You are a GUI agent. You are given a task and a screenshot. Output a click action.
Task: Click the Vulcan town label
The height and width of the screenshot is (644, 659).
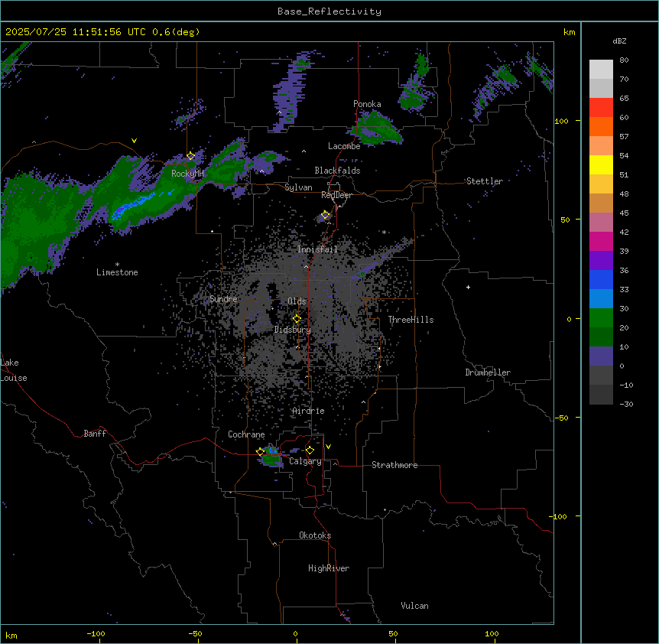pos(414,606)
